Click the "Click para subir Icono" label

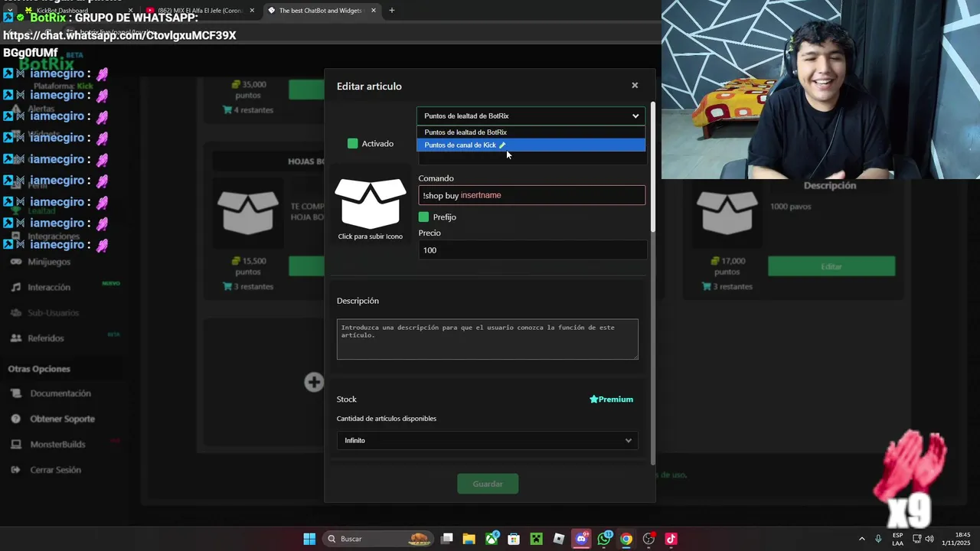pos(371,236)
